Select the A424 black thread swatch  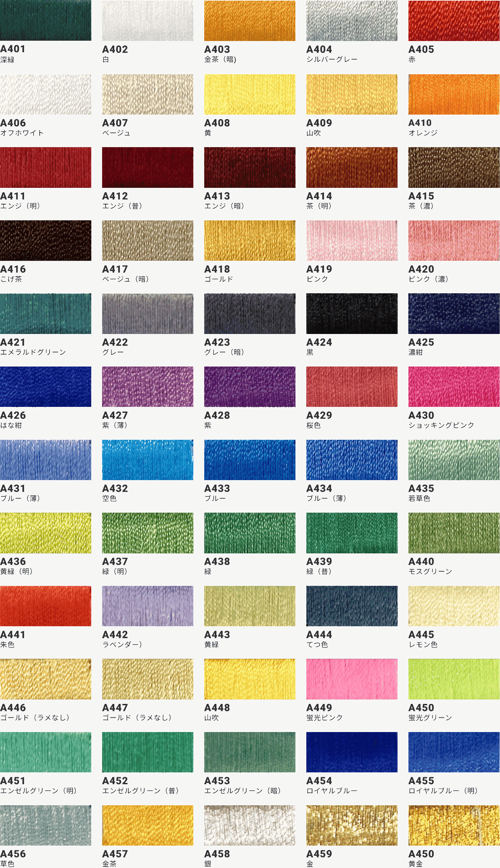352,314
